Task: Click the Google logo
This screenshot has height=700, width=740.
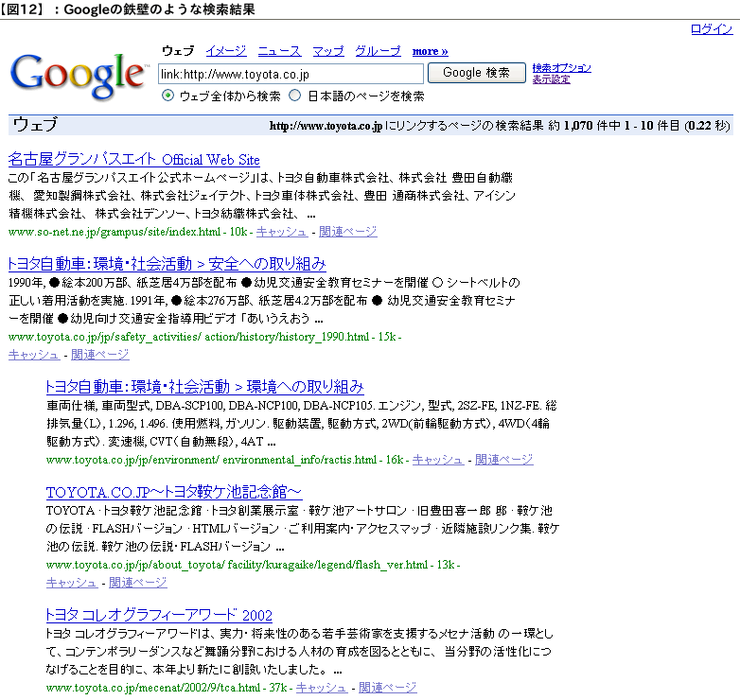Action: [x=79, y=75]
